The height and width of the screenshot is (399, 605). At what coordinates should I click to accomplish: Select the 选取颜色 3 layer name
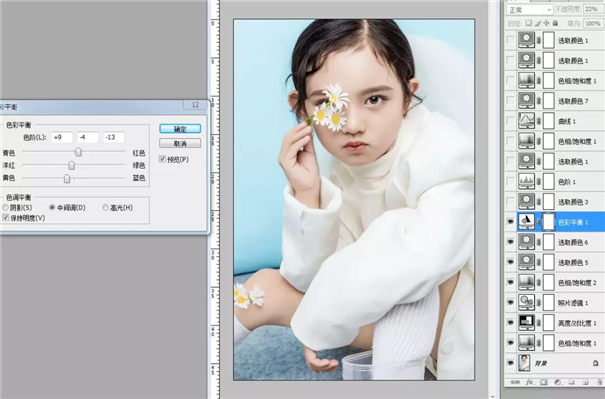[573, 202]
